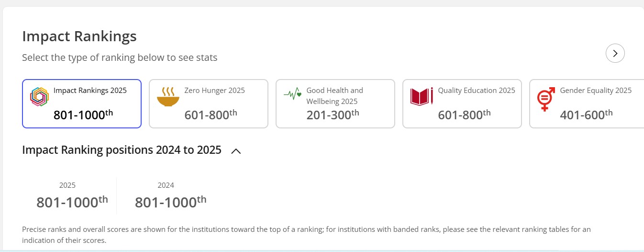The width and height of the screenshot is (644, 252).
Task: Click the 2024 position value 801-1000th
Action: point(170,202)
